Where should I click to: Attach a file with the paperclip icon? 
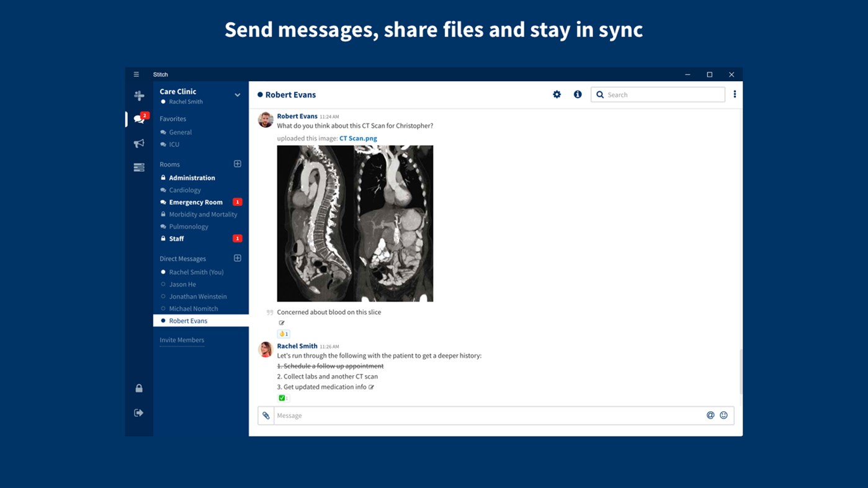tap(266, 415)
